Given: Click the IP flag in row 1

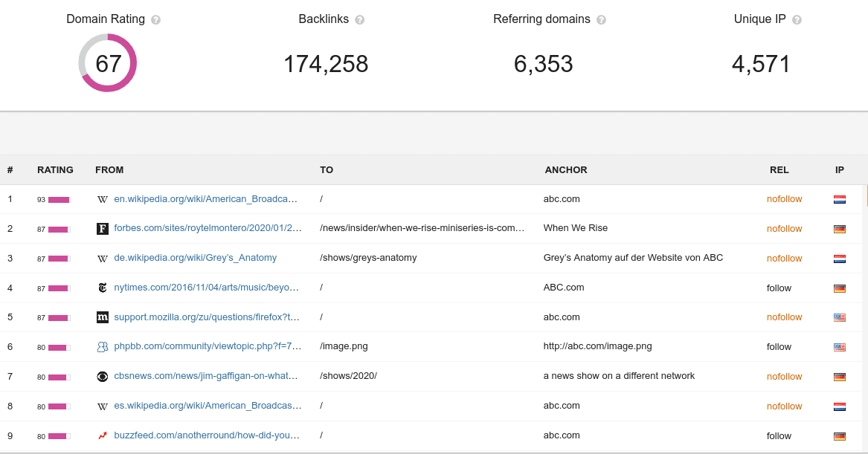Looking at the screenshot, I should (840, 200).
